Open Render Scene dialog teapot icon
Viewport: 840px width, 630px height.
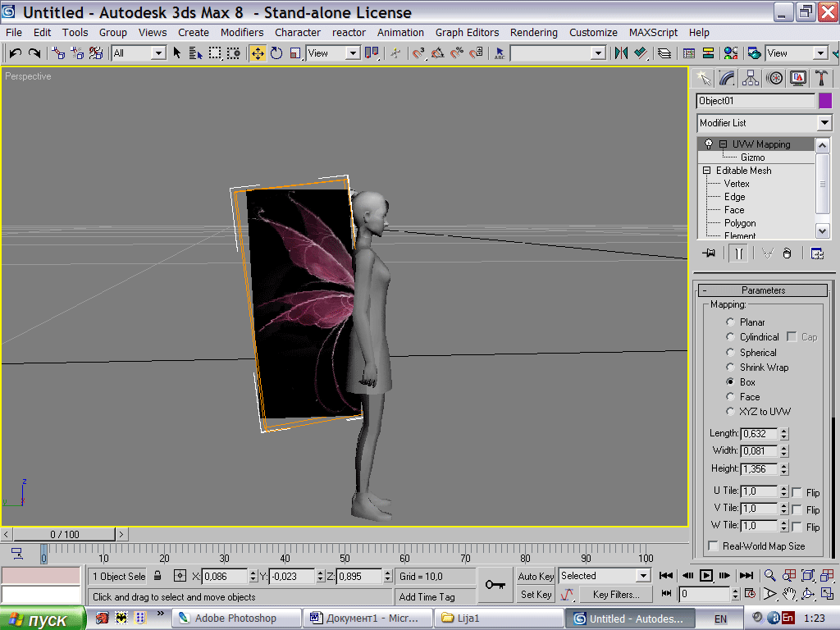pyautogui.click(x=755, y=53)
